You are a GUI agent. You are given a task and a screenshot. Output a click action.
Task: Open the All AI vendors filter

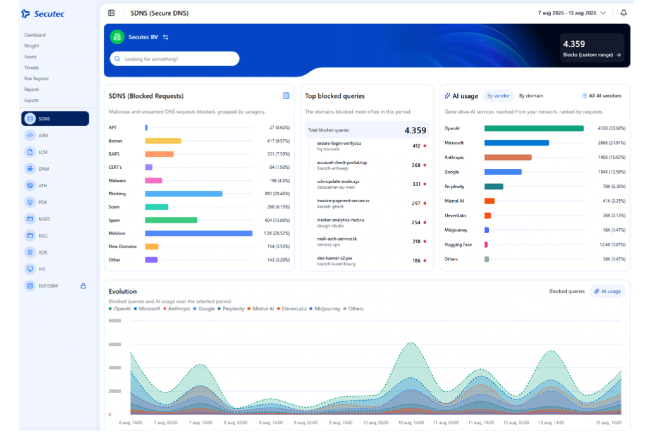[601, 96]
